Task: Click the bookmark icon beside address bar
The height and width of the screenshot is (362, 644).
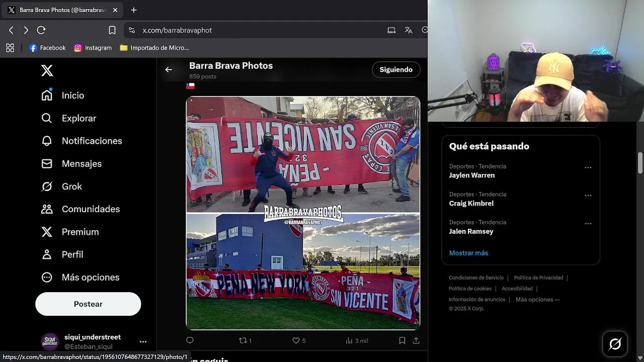Action: [112, 30]
